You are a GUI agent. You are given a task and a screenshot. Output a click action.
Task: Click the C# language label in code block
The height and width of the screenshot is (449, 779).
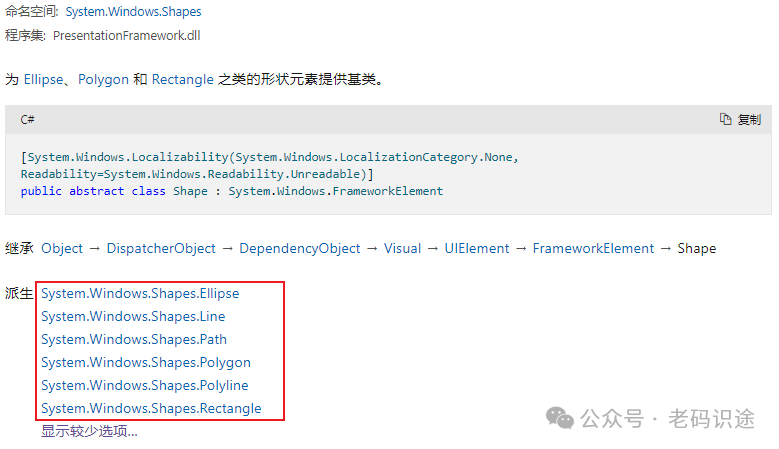pyautogui.click(x=27, y=120)
